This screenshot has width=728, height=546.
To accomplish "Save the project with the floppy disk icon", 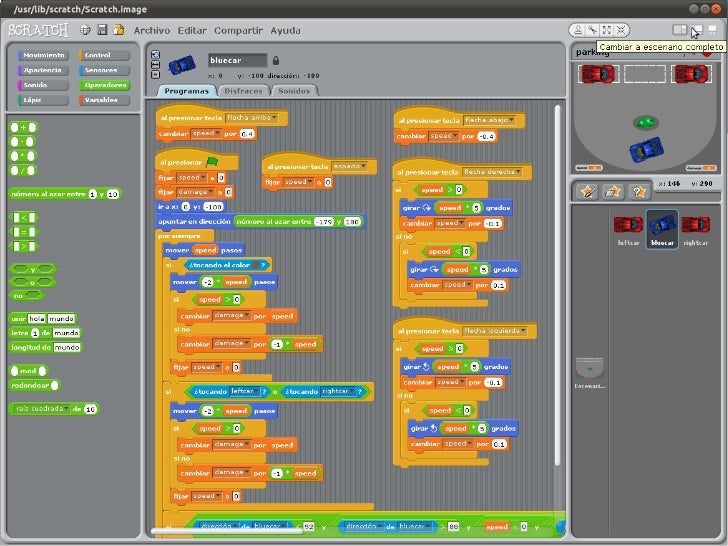I will click(x=102, y=30).
